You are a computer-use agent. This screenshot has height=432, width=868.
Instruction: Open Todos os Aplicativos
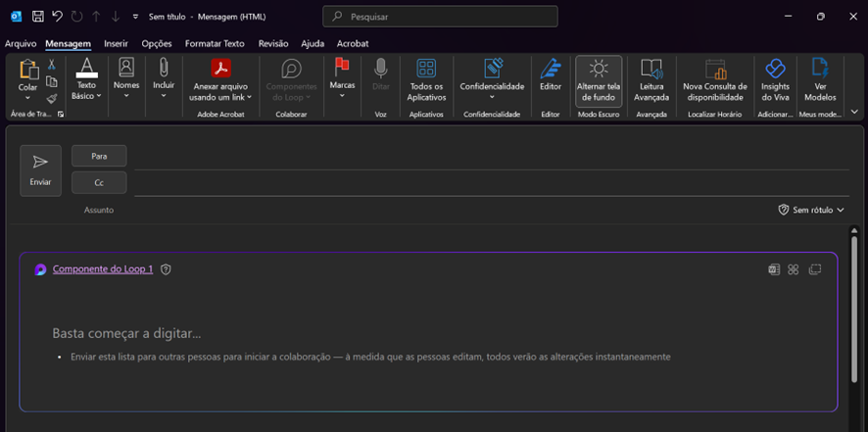pyautogui.click(x=426, y=80)
